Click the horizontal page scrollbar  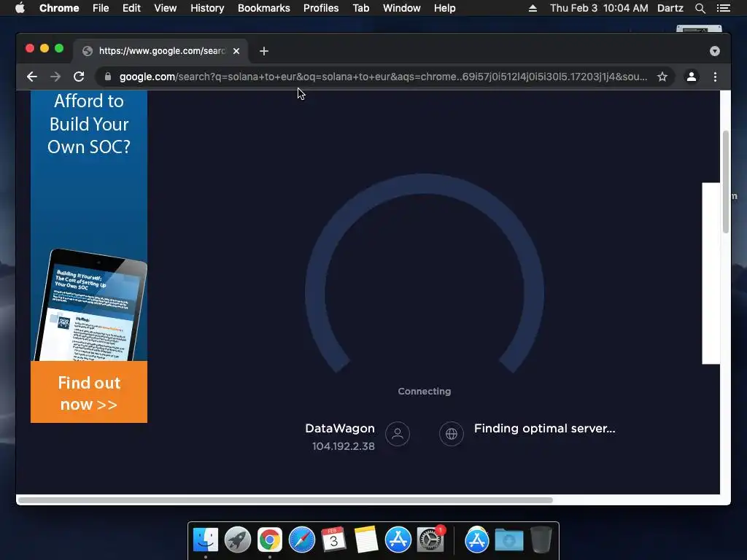click(x=285, y=500)
